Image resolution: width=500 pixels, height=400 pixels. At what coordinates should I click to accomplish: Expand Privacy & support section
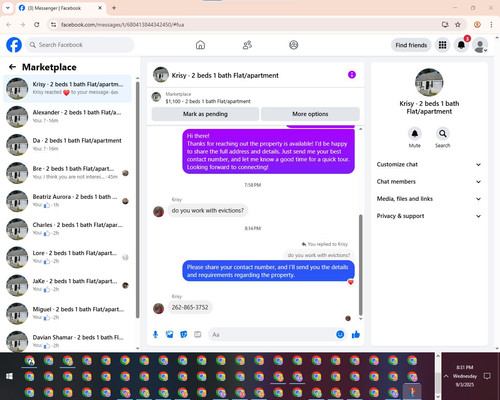point(429,216)
